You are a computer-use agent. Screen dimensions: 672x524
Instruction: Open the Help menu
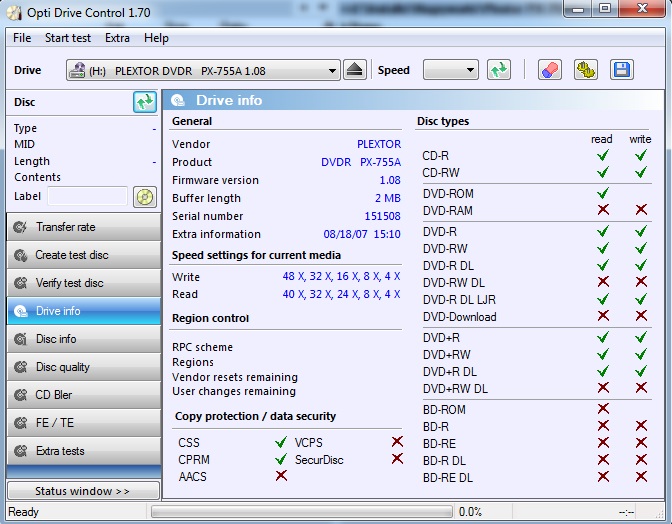156,38
